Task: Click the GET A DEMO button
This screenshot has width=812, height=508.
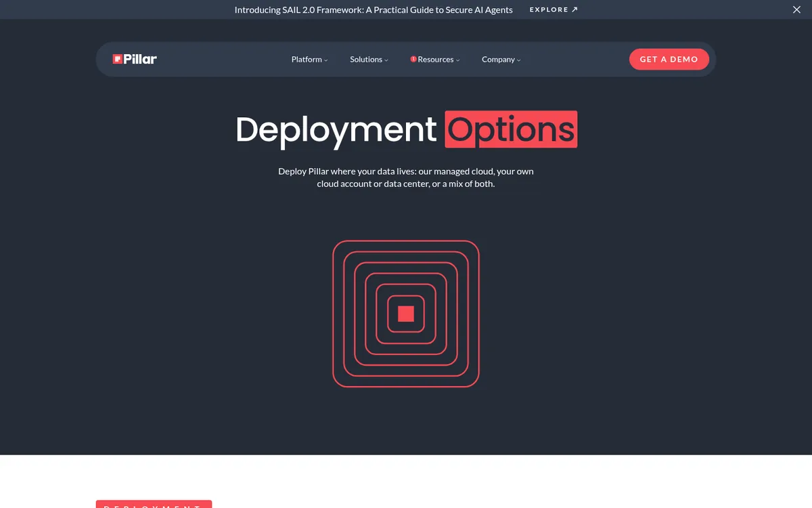Action: click(x=669, y=59)
